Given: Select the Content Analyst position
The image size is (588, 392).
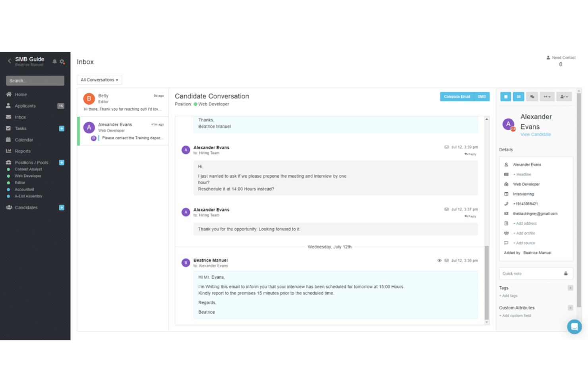Looking at the screenshot, I should [28, 169].
